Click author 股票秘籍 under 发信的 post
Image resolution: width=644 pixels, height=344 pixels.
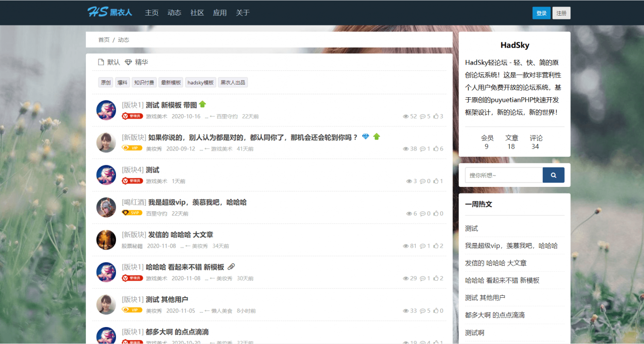click(x=132, y=246)
